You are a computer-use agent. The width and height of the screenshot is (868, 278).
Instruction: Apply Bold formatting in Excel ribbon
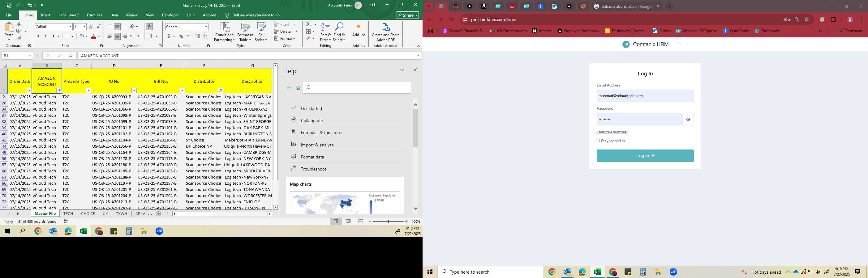pyautogui.click(x=38, y=36)
